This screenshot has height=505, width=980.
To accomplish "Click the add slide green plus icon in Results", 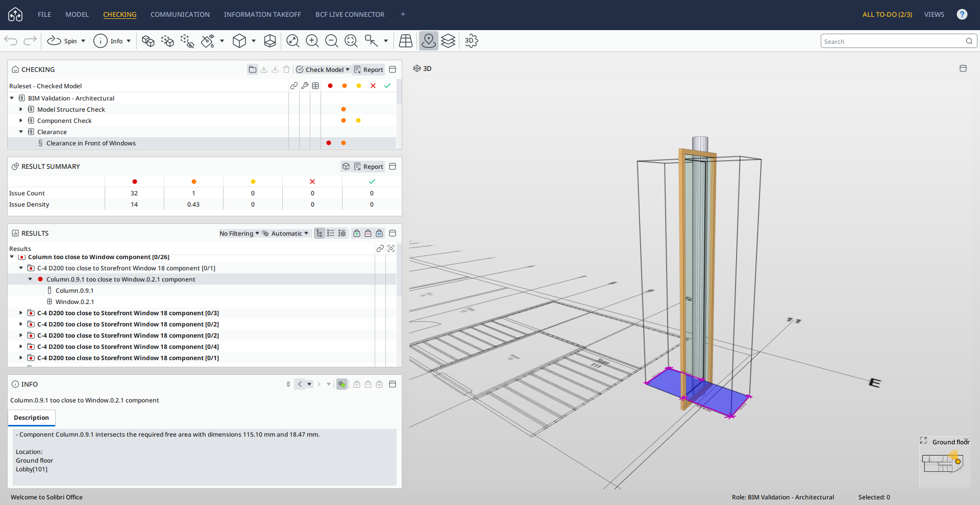I will (x=357, y=233).
